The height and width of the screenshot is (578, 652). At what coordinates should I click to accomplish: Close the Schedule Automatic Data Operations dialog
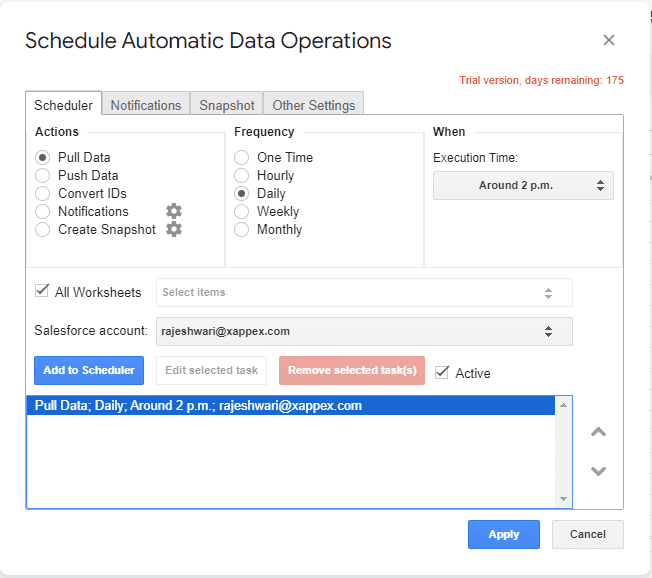point(609,40)
